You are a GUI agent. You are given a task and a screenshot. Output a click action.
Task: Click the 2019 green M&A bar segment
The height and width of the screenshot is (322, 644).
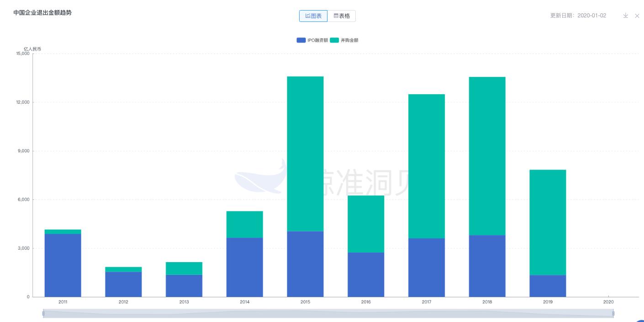(x=548, y=222)
